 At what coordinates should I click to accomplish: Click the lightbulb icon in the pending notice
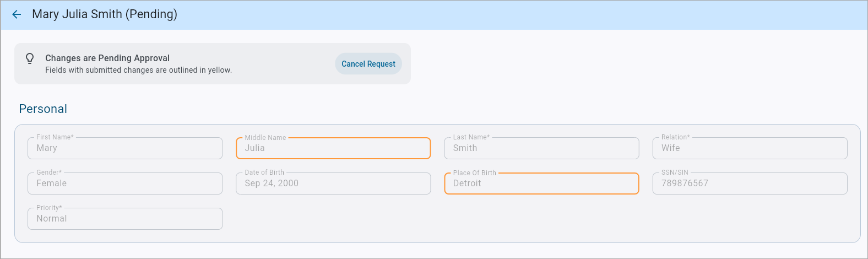tap(30, 58)
